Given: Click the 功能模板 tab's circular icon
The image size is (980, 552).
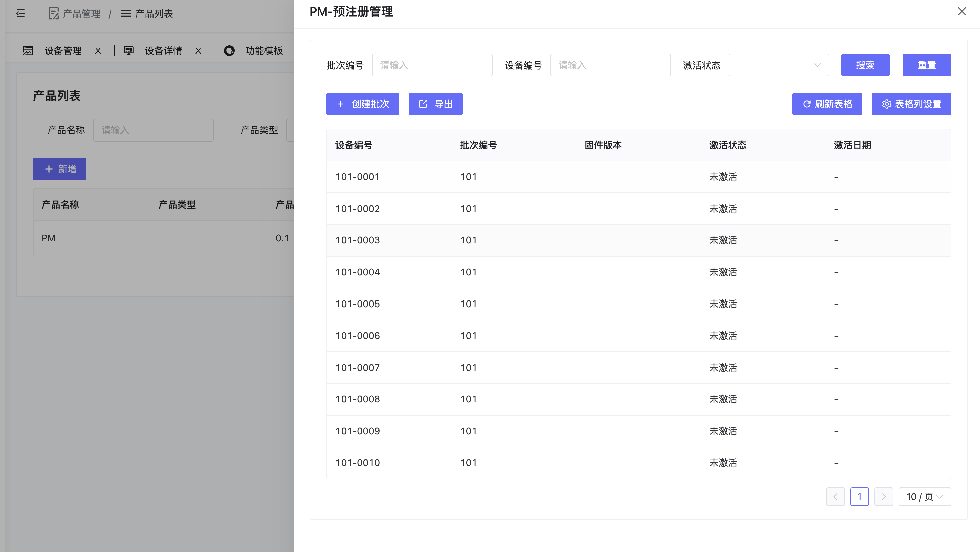Looking at the screenshot, I should click(x=229, y=50).
